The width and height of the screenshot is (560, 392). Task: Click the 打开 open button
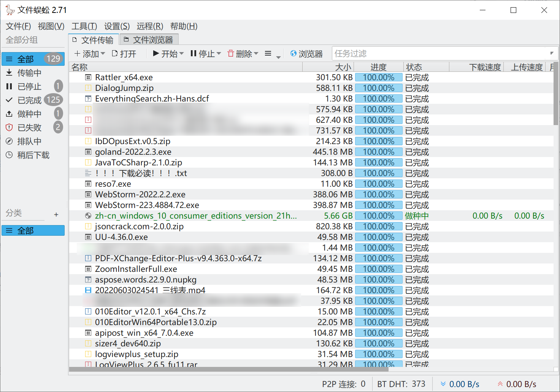(x=124, y=54)
